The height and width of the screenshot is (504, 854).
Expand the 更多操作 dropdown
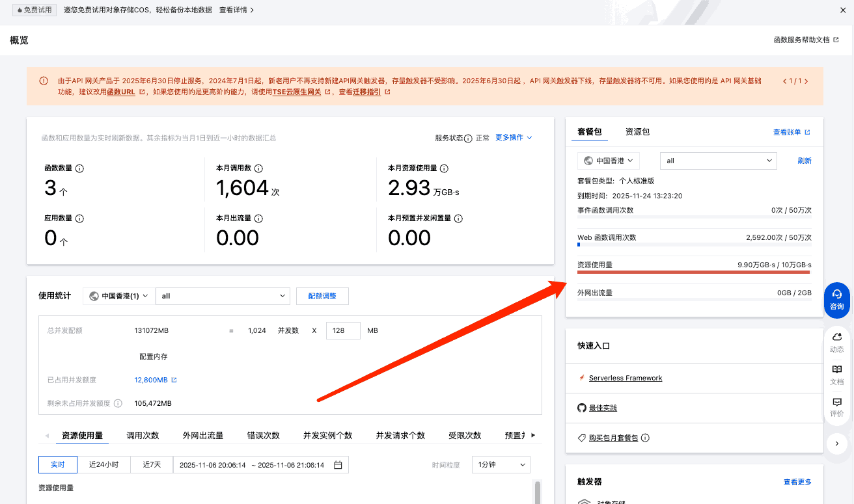(514, 138)
